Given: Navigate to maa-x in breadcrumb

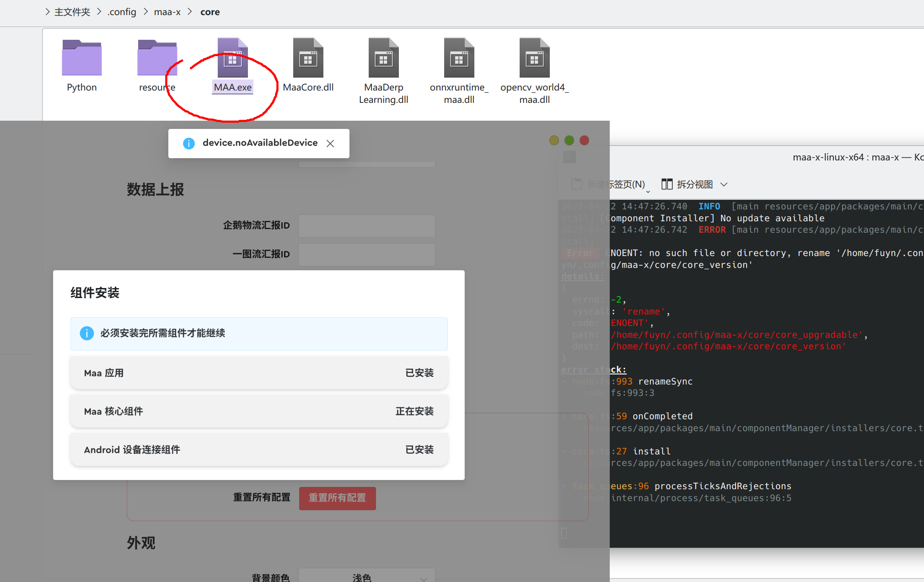Looking at the screenshot, I should pos(167,12).
